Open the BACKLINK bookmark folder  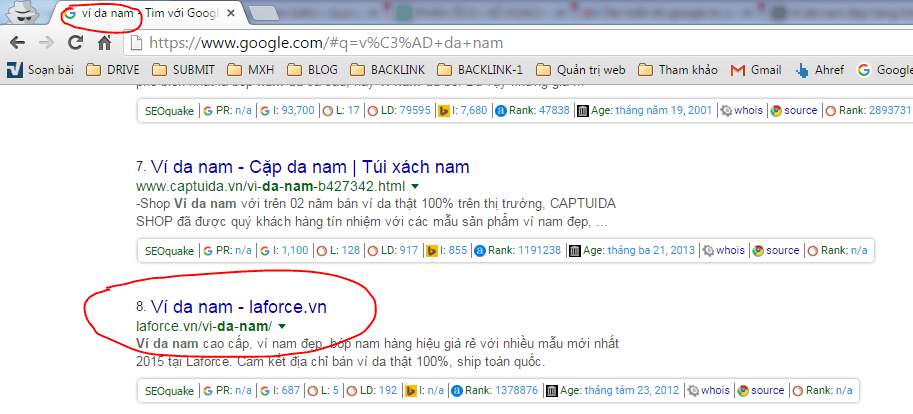388,70
